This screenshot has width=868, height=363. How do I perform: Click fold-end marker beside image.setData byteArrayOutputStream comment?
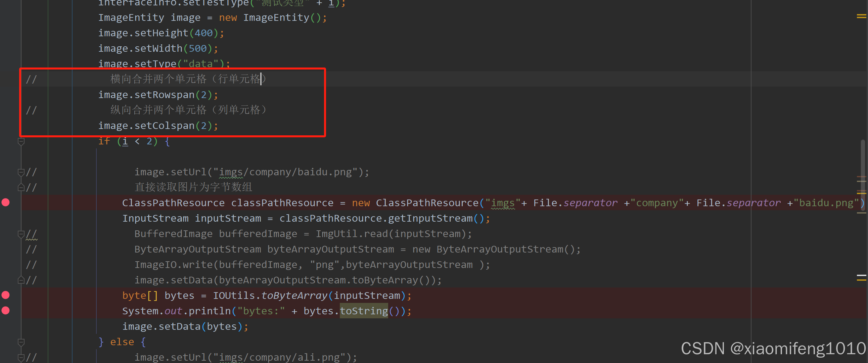click(x=21, y=280)
